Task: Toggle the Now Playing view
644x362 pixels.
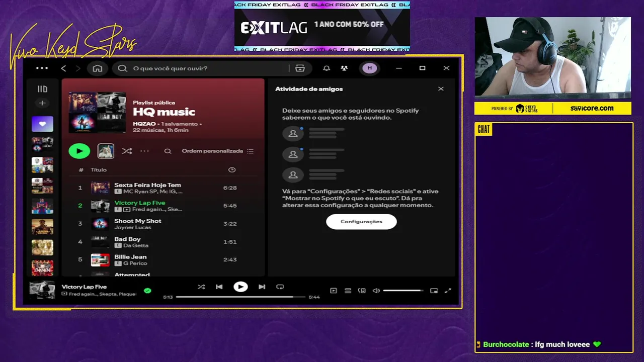Action: (334, 291)
